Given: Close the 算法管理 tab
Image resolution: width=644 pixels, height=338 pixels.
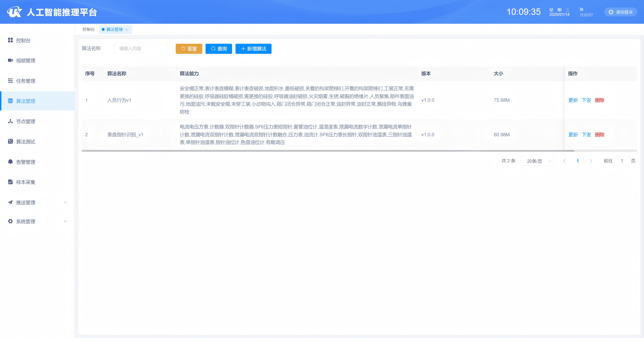Looking at the screenshot, I should point(126,29).
